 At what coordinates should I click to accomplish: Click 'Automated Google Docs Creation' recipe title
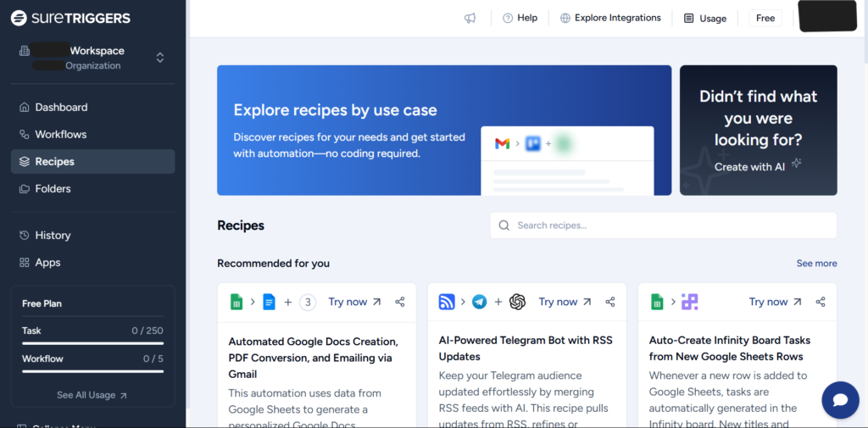tap(314, 358)
